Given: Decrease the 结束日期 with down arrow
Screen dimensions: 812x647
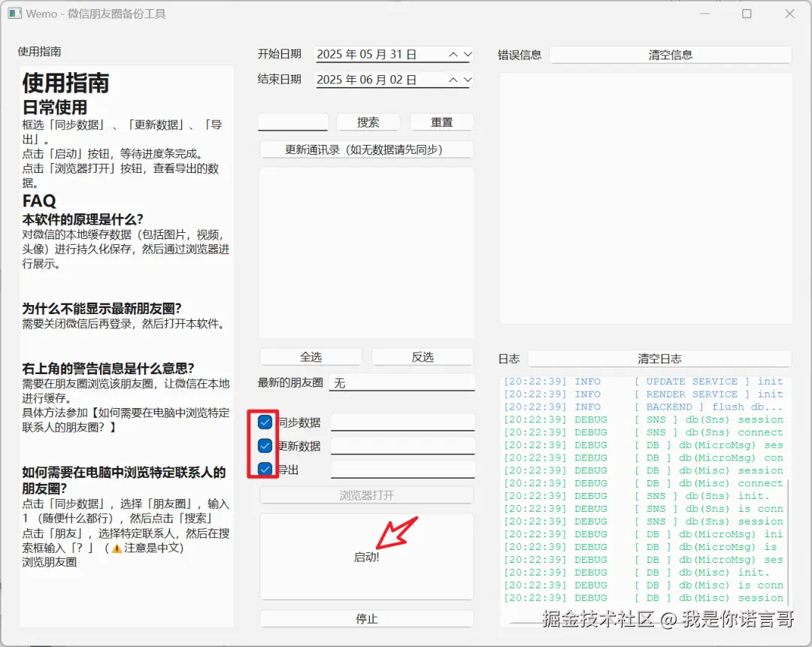Looking at the screenshot, I should pos(468,80).
